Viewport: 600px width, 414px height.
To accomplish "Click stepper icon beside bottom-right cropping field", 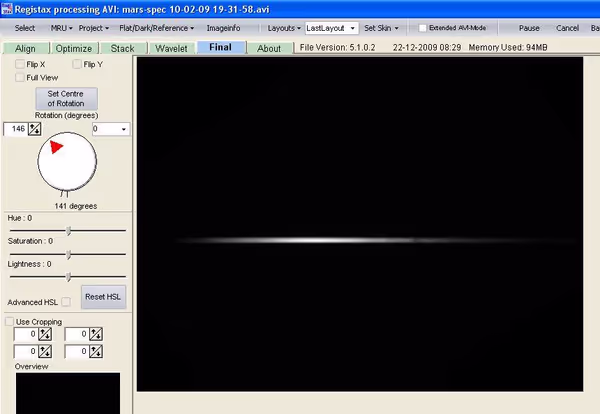I will coord(97,351).
